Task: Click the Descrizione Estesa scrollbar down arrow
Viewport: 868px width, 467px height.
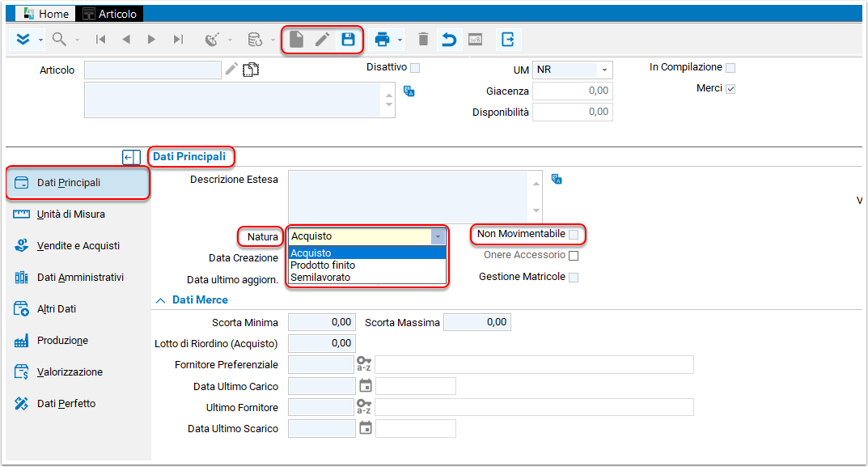Action: (x=536, y=210)
